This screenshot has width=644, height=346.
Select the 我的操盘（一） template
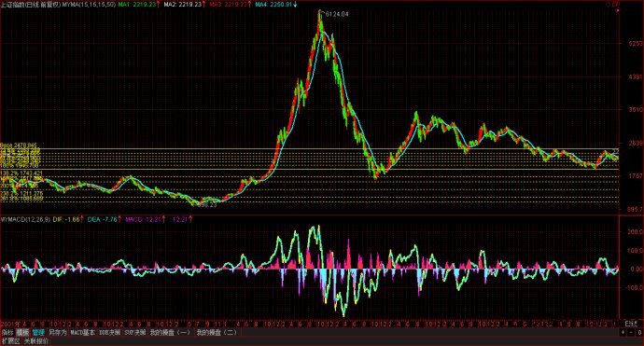[170, 332]
